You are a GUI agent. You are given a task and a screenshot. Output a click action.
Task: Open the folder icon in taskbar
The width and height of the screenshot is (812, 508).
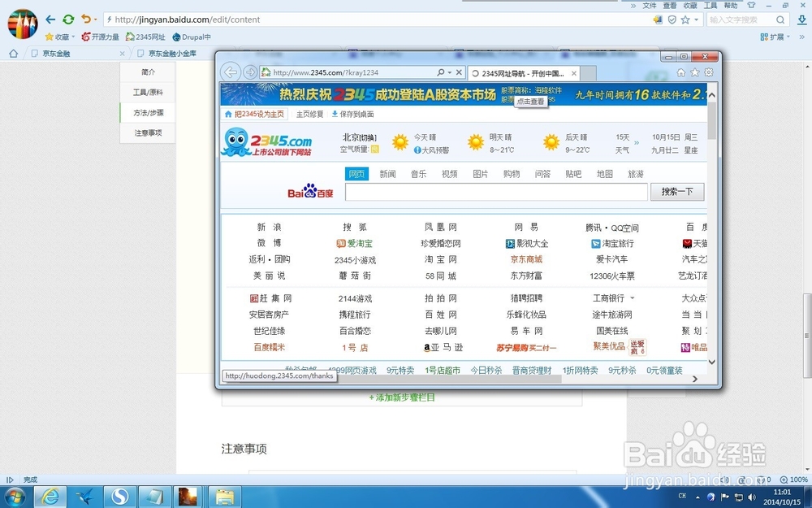click(x=224, y=497)
